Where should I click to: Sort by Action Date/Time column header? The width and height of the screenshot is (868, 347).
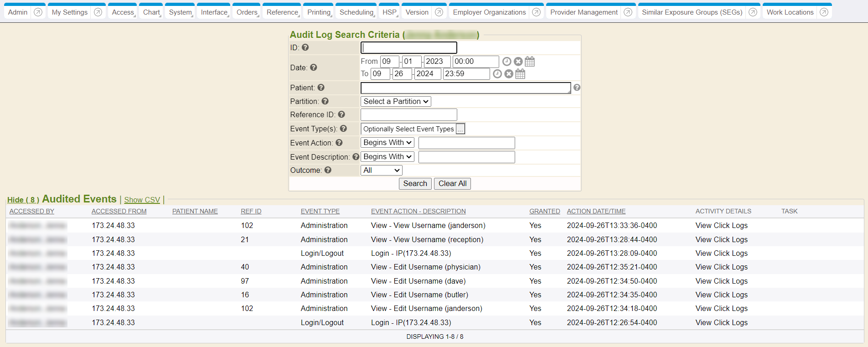point(596,212)
